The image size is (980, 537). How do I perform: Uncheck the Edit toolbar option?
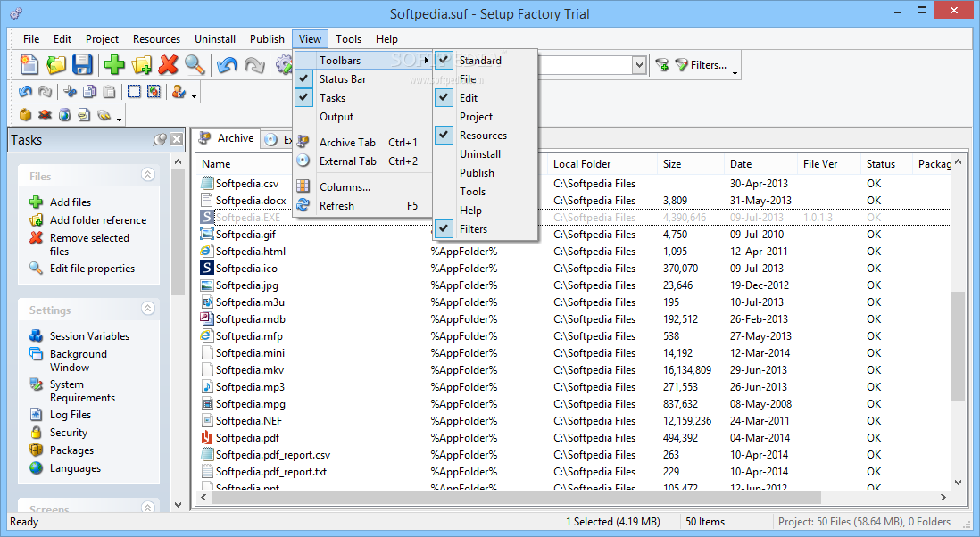point(444,97)
